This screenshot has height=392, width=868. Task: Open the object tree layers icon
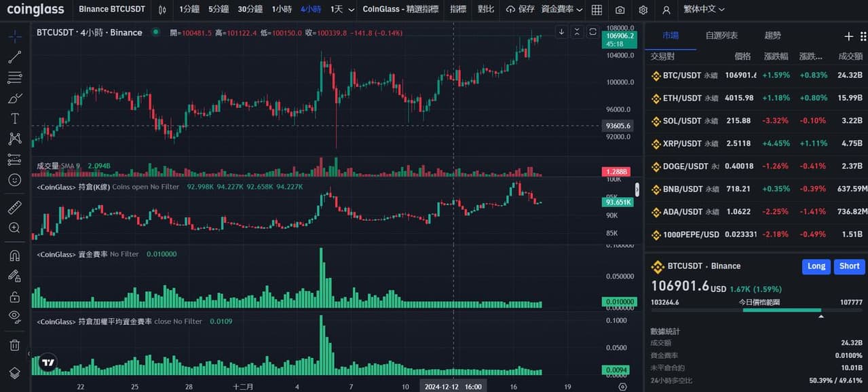coord(15,372)
